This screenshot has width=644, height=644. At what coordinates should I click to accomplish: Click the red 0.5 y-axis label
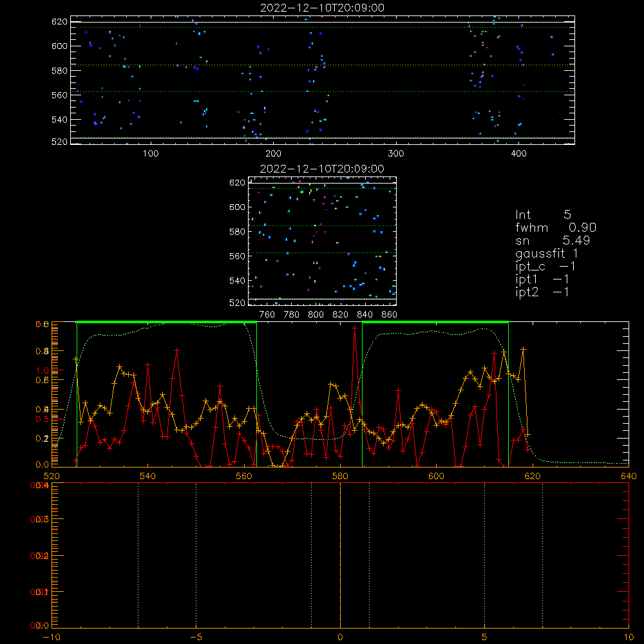[43, 419]
